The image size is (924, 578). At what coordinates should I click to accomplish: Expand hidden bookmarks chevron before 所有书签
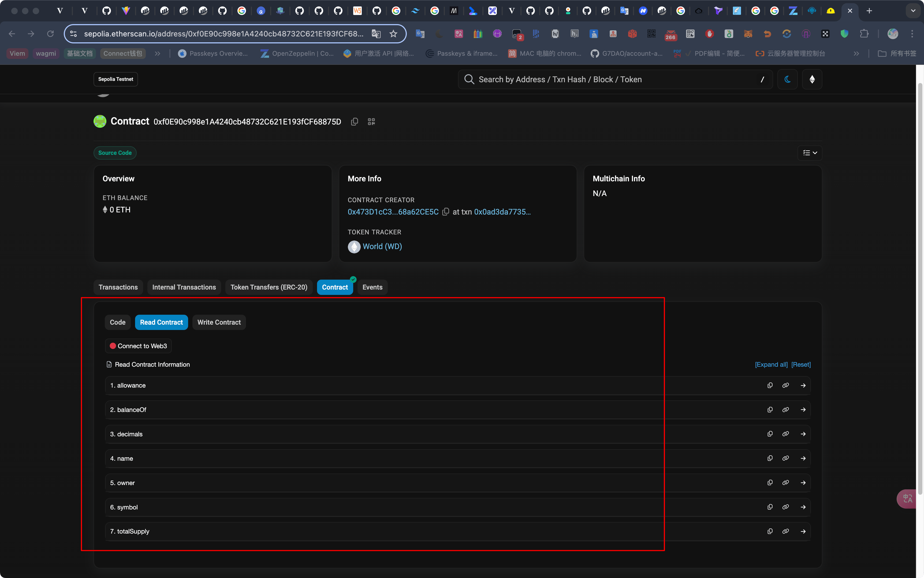tap(856, 54)
